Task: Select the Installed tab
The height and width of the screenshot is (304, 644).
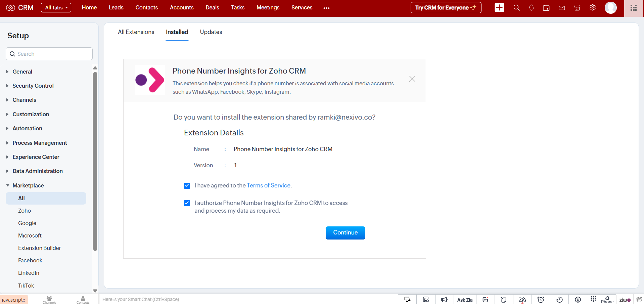Action: coord(177,32)
